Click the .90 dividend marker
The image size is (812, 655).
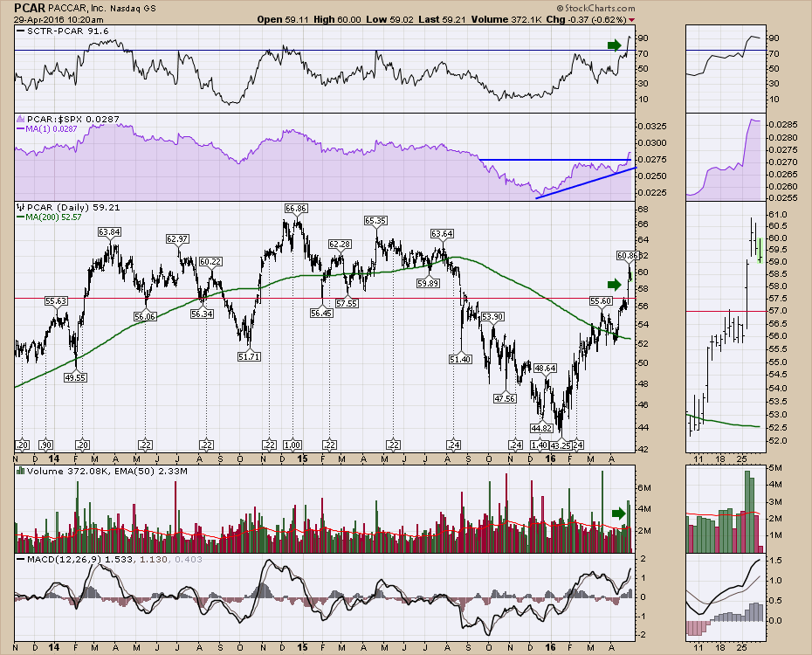click(46, 445)
